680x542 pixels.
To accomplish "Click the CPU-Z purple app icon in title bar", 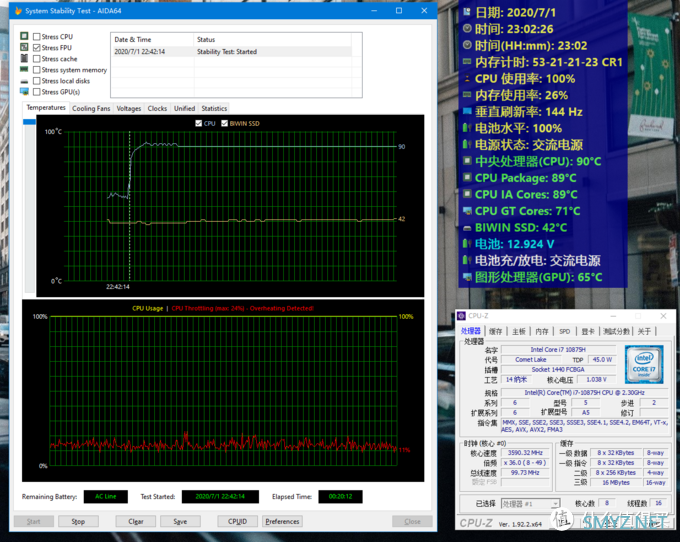I will (461, 316).
